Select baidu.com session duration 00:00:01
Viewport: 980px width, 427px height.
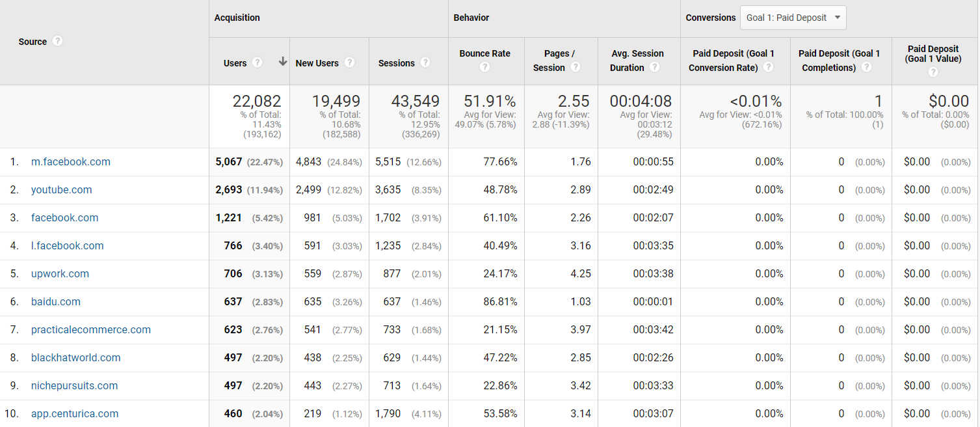654,302
